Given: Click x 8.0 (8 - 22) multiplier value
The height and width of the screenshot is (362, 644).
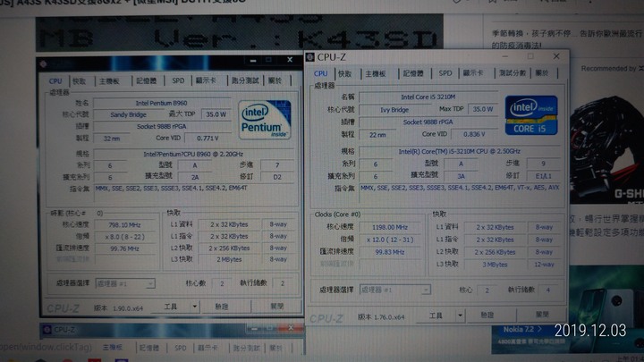Looking at the screenshot, I should pos(124,237).
